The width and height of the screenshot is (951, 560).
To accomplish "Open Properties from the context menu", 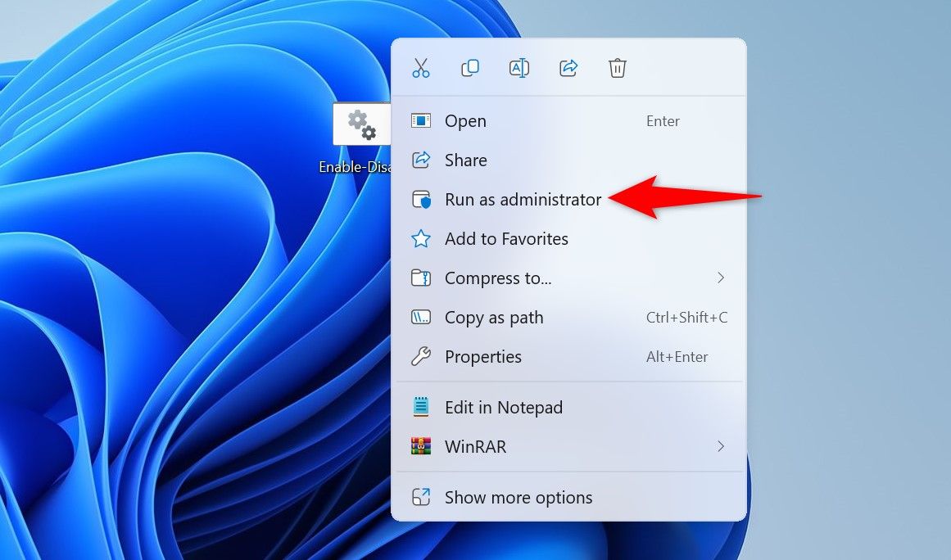I will point(569,357).
